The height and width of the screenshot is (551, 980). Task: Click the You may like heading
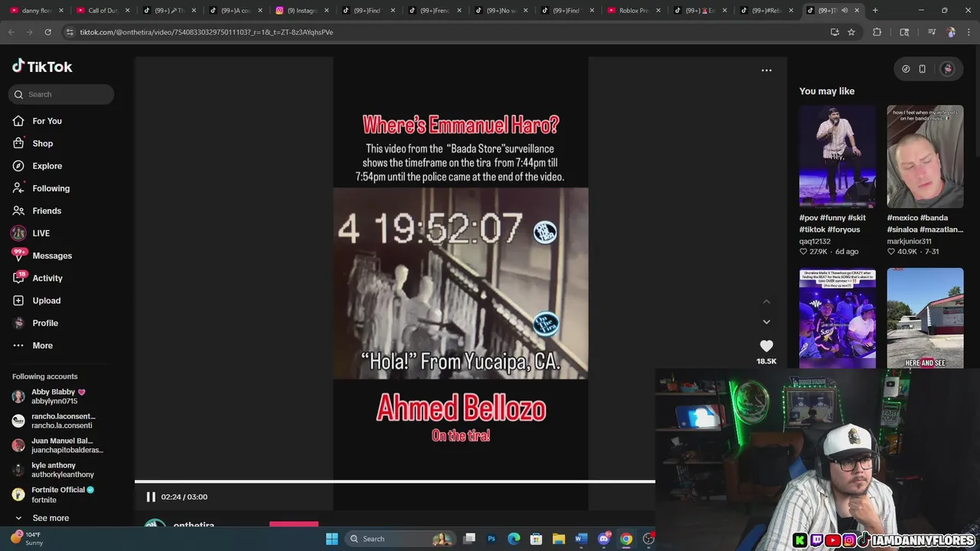pos(827,91)
